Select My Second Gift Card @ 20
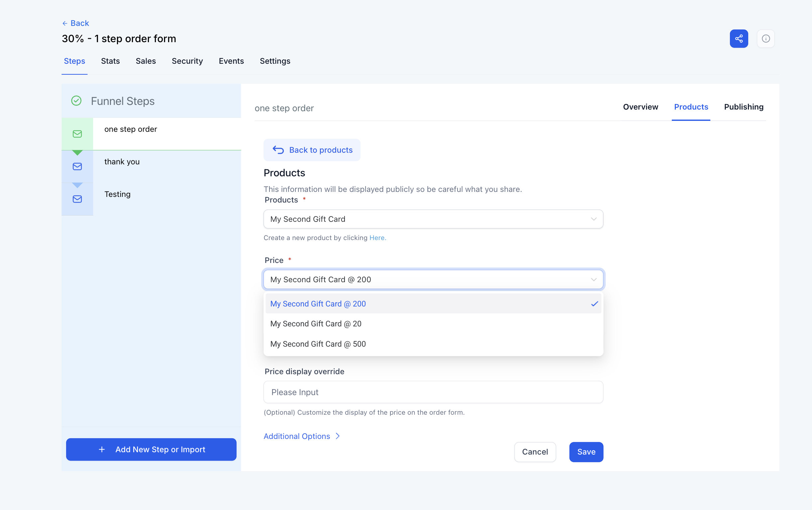Screen dimensions: 812x510 [316, 324]
